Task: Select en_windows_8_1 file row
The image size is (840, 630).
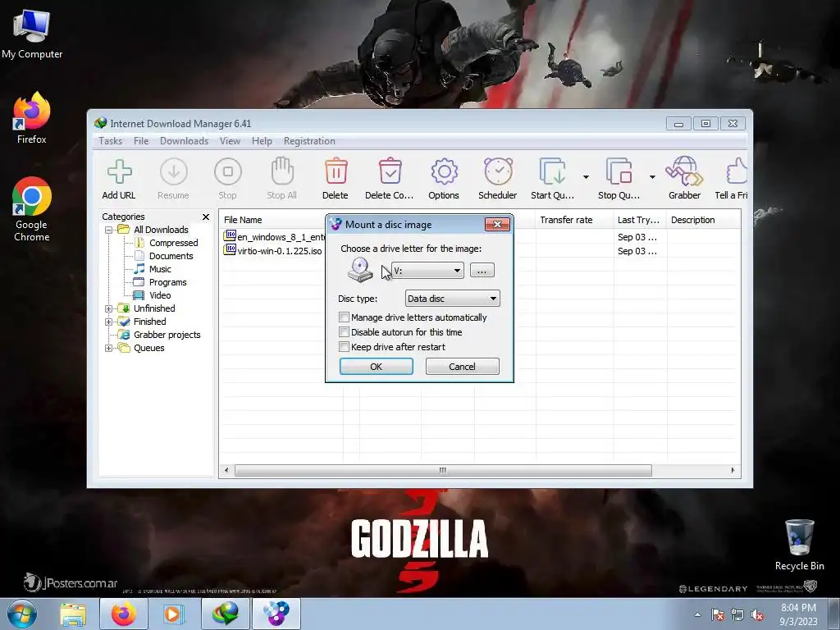Action: tap(274, 237)
